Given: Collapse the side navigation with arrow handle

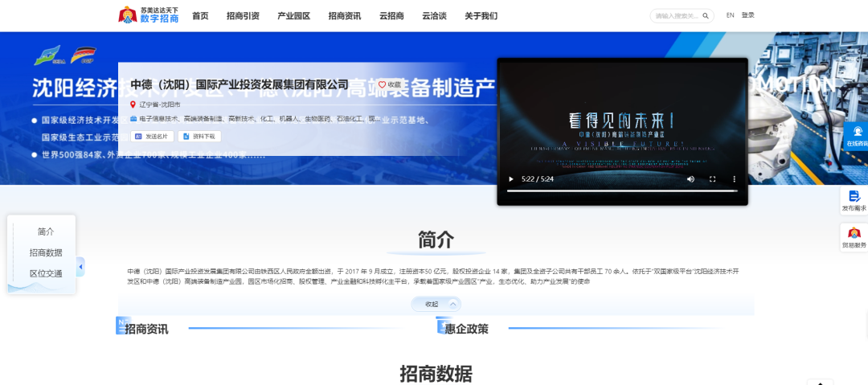Looking at the screenshot, I should pyautogui.click(x=80, y=267).
